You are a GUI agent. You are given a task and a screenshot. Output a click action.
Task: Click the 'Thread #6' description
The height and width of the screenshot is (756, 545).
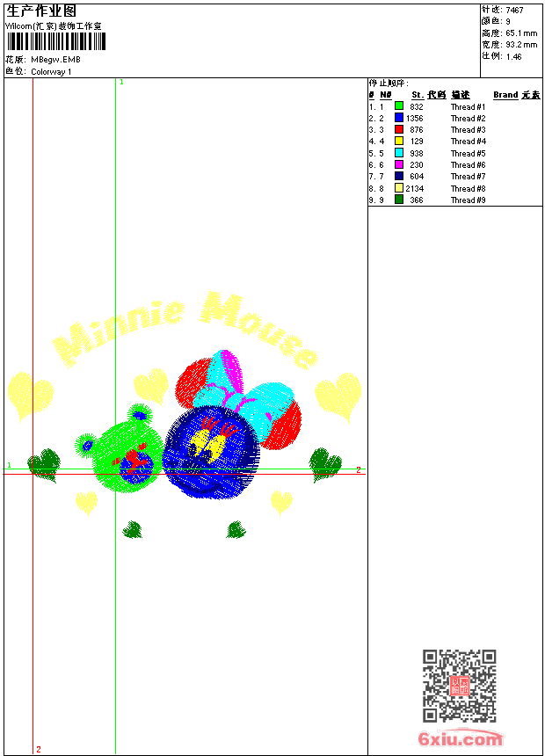coord(468,165)
